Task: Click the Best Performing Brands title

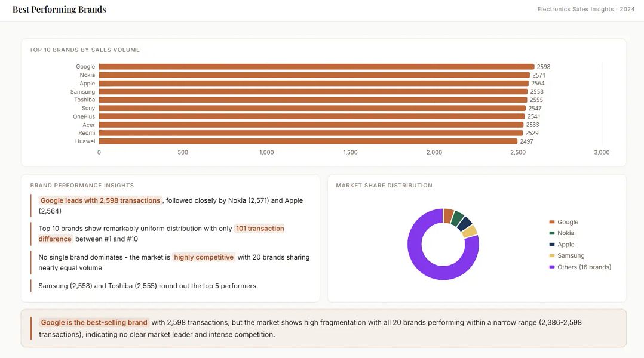Action: point(59,9)
